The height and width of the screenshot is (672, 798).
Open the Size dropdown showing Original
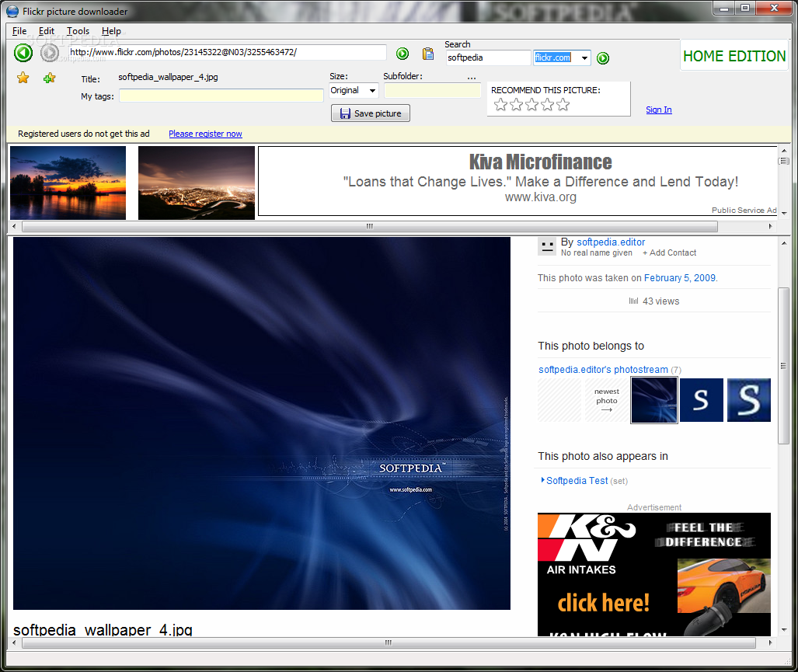point(354,91)
